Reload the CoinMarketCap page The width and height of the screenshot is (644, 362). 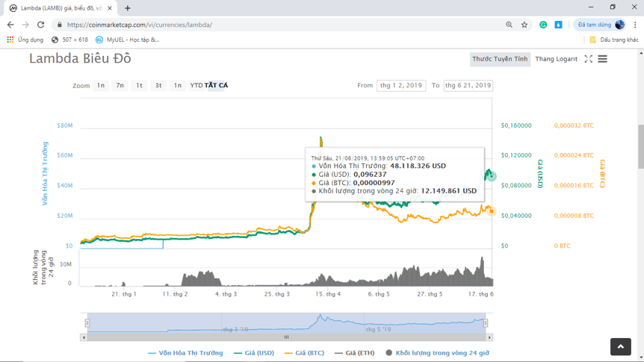click(40, 25)
